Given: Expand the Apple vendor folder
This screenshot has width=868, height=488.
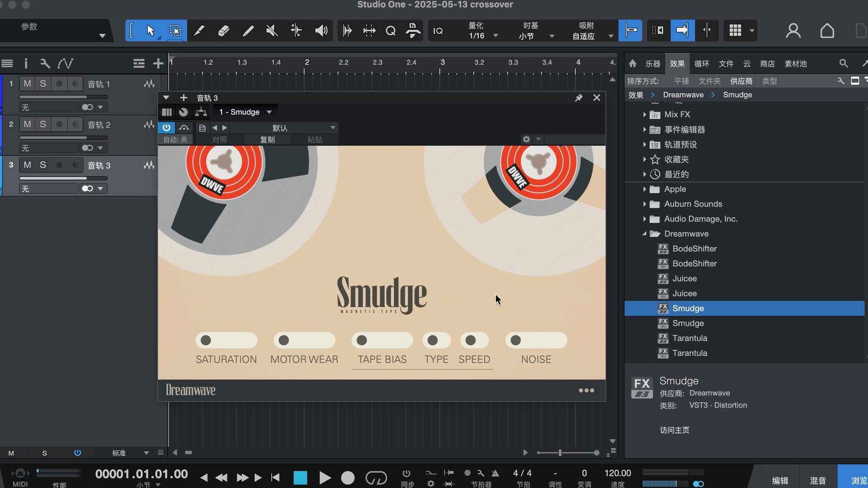Looking at the screenshot, I should [x=644, y=189].
